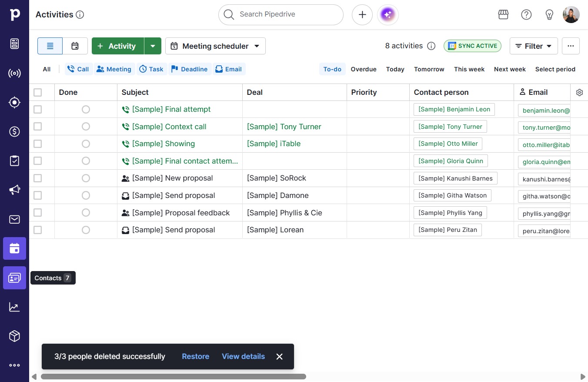Mark Proposal feedback activity as done
The image size is (588, 382).
tap(86, 213)
